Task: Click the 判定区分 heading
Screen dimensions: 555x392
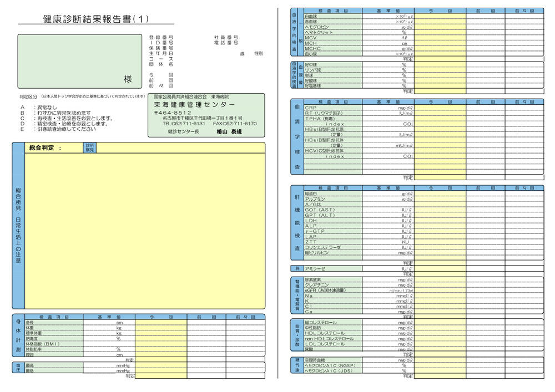Action: pos(28,96)
